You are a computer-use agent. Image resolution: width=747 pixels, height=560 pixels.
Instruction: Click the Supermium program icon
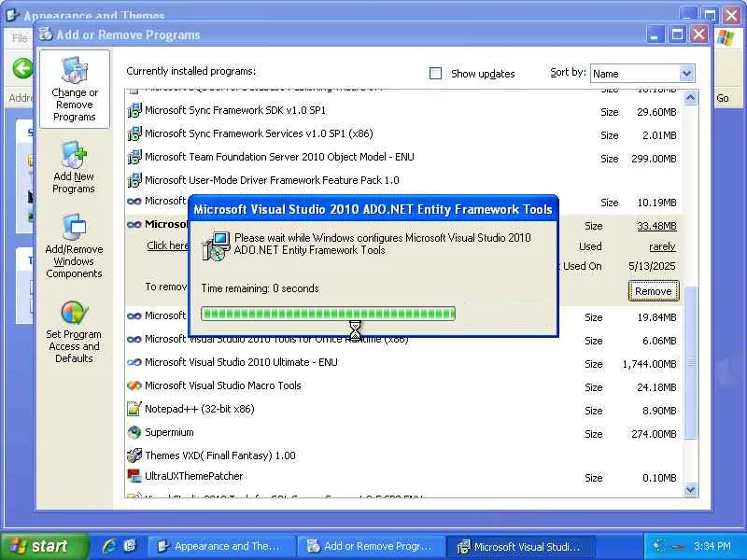[x=134, y=432]
